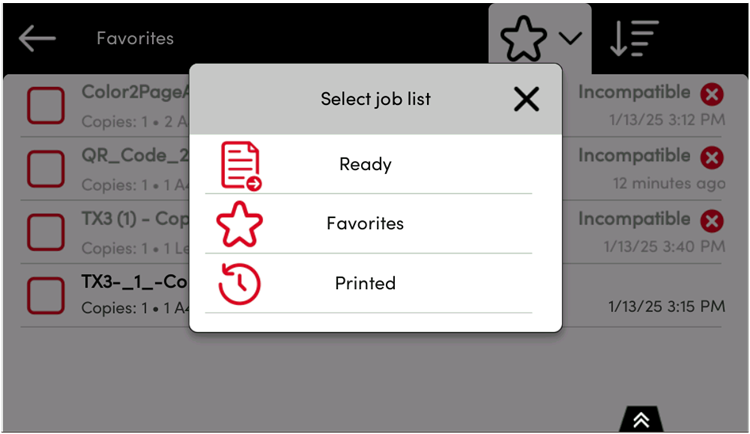Select Printed job list option
Viewport: 750px width, 434px height.
click(x=365, y=283)
